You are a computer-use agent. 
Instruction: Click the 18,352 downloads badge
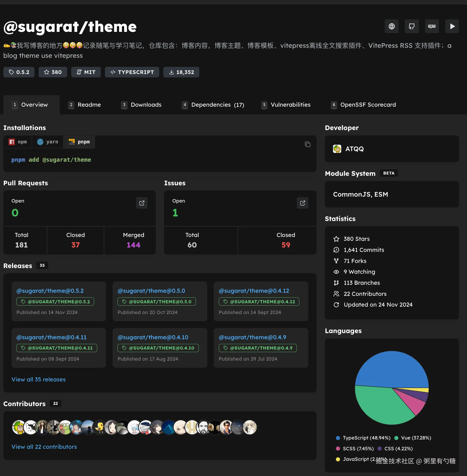[x=181, y=72]
